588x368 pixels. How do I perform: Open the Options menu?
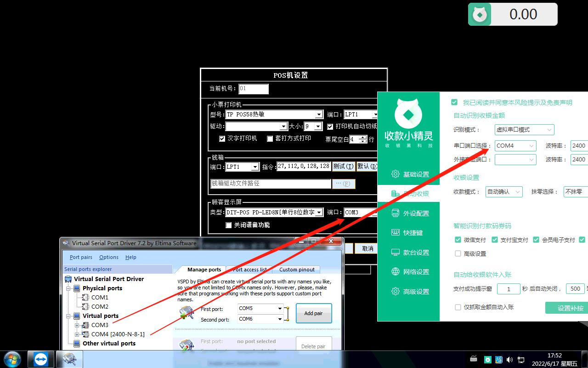pyautogui.click(x=109, y=257)
